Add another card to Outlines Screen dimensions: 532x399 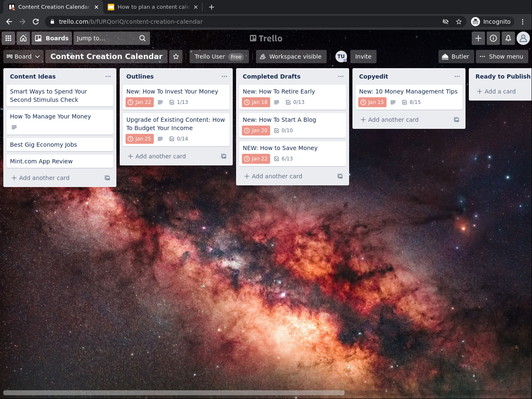(170, 156)
